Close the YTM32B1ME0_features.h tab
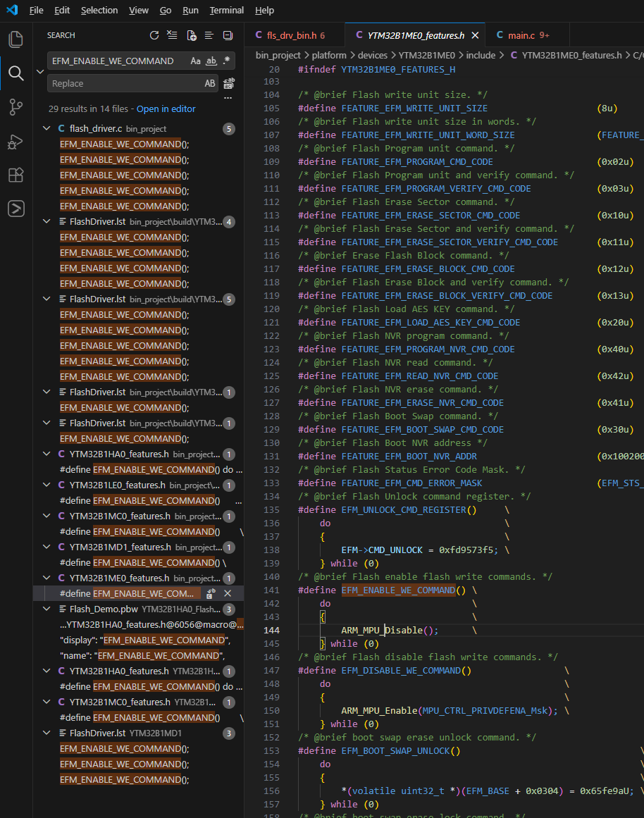Viewport: 644px width, 818px height. (475, 35)
